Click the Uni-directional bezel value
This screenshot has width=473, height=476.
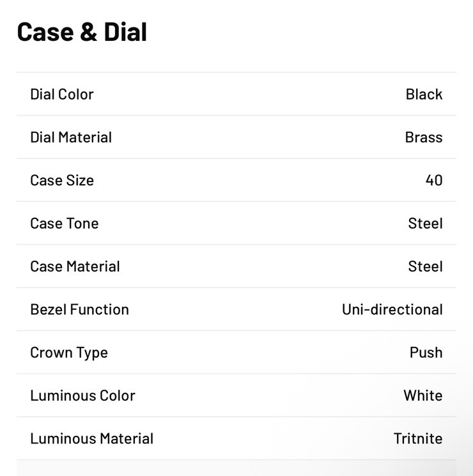tap(392, 310)
